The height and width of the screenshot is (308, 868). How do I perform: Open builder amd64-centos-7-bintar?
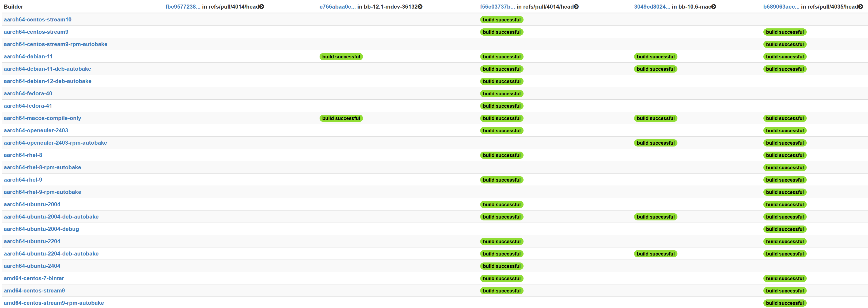pos(34,278)
